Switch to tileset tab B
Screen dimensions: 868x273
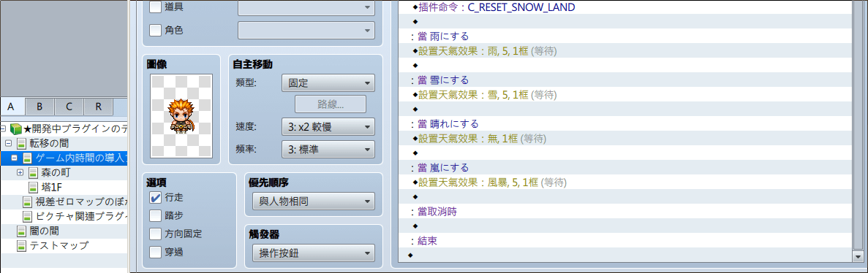39,107
